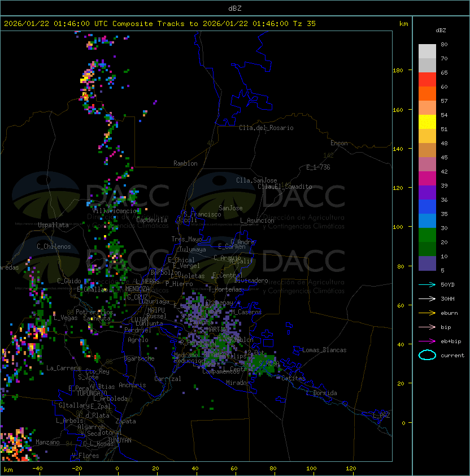Viewport: 470px width, 476px height.
Task: Pick the light blue swatch between 35 and 30
Action: pos(427,221)
